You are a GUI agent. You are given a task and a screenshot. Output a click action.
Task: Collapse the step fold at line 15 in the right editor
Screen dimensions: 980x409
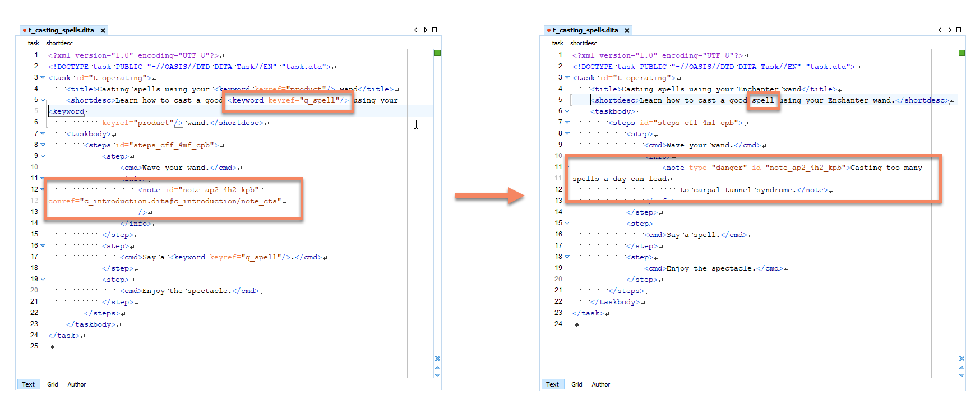pyautogui.click(x=567, y=224)
